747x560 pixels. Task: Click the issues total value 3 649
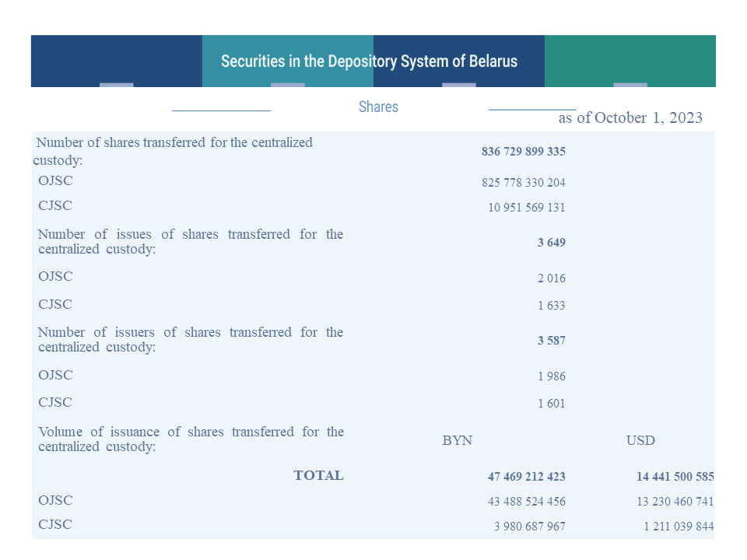coord(552,243)
